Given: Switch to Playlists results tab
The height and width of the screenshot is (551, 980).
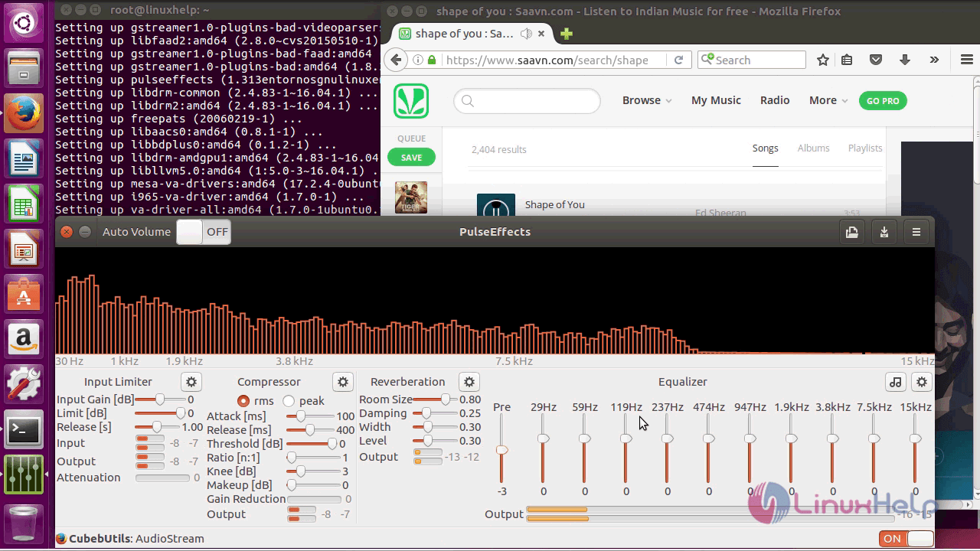Looking at the screenshot, I should pyautogui.click(x=865, y=148).
